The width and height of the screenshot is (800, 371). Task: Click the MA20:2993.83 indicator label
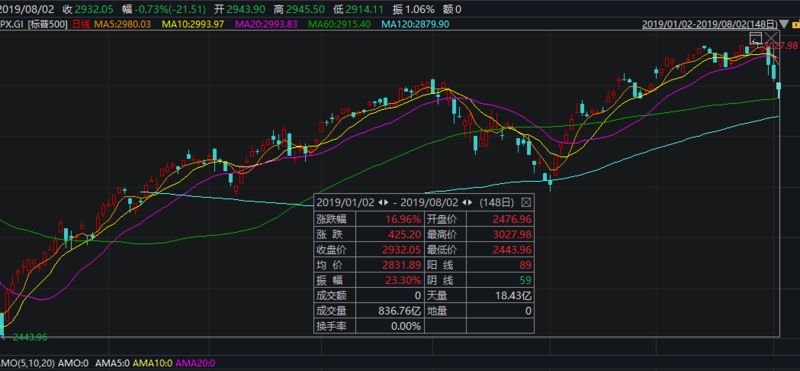point(267,23)
